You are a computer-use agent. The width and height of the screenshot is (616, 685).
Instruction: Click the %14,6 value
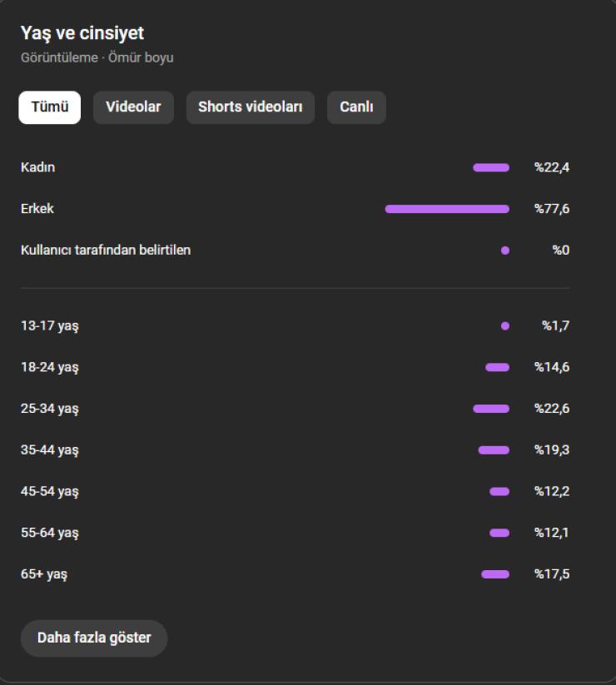coord(552,367)
